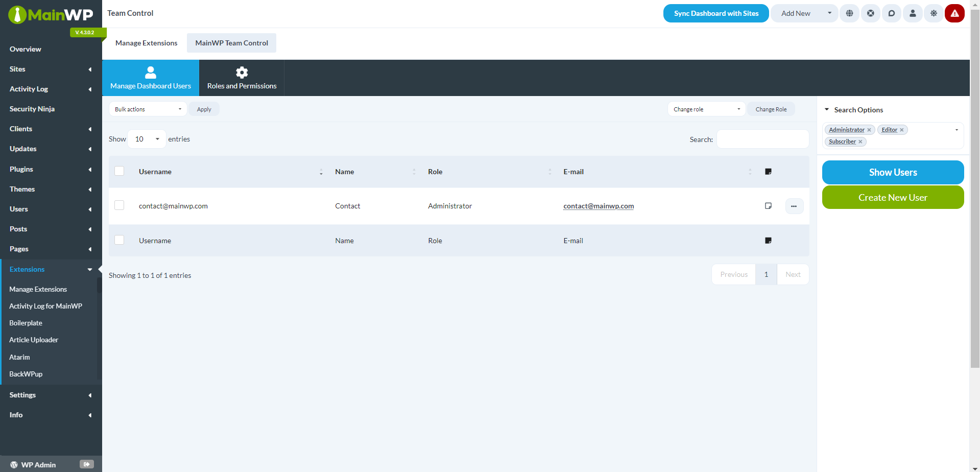This screenshot has height=472, width=980.
Task: Focus the table Search input field
Action: (x=762, y=139)
